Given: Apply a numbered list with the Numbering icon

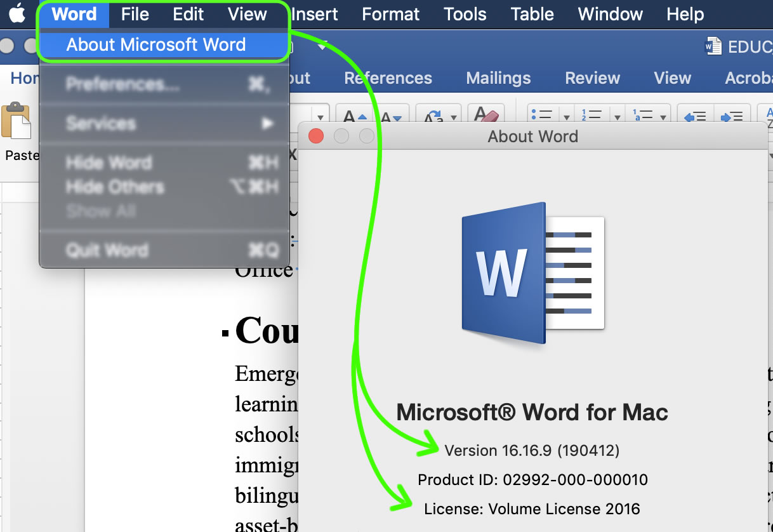Looking at the screenshot, I should click(x=592, y=116).
